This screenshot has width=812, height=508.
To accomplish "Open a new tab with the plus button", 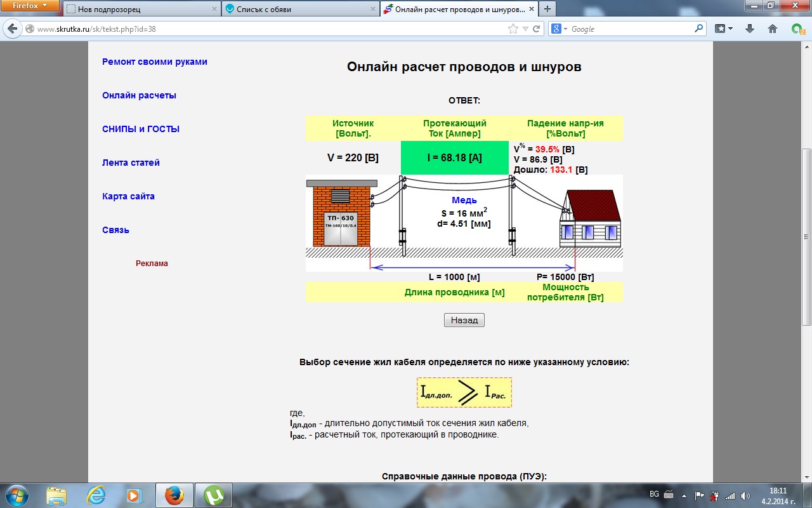I will (x=547, y=9).
